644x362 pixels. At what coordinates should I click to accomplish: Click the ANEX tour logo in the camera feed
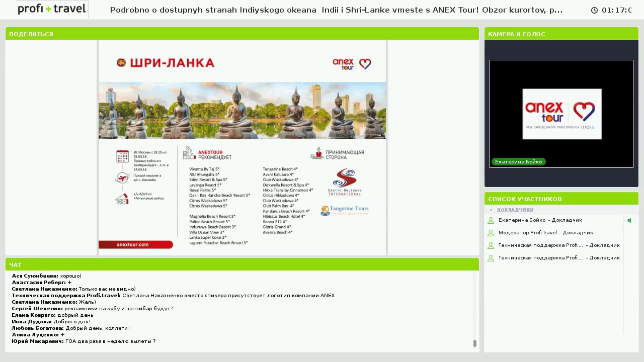click(562, 114)
